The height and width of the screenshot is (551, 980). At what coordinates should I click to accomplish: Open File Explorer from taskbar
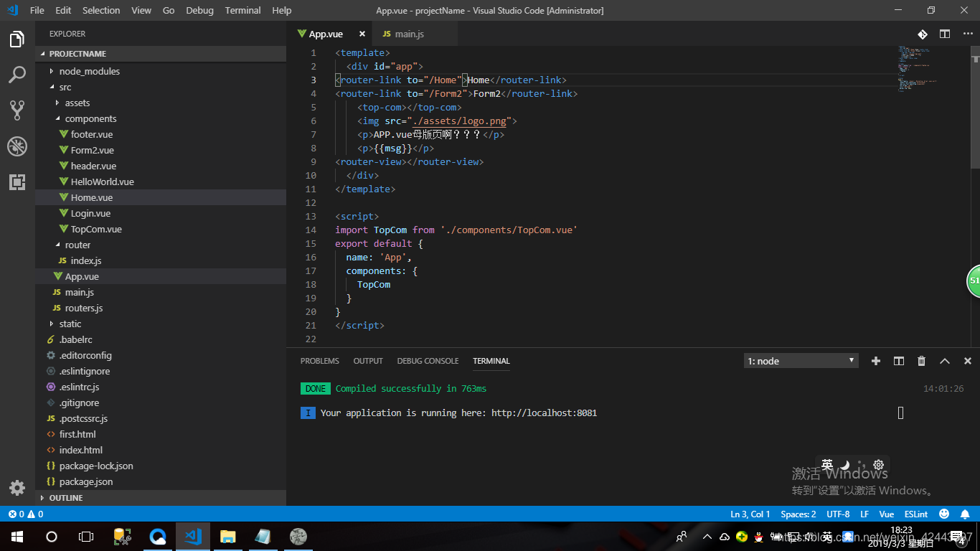point(228,537)
